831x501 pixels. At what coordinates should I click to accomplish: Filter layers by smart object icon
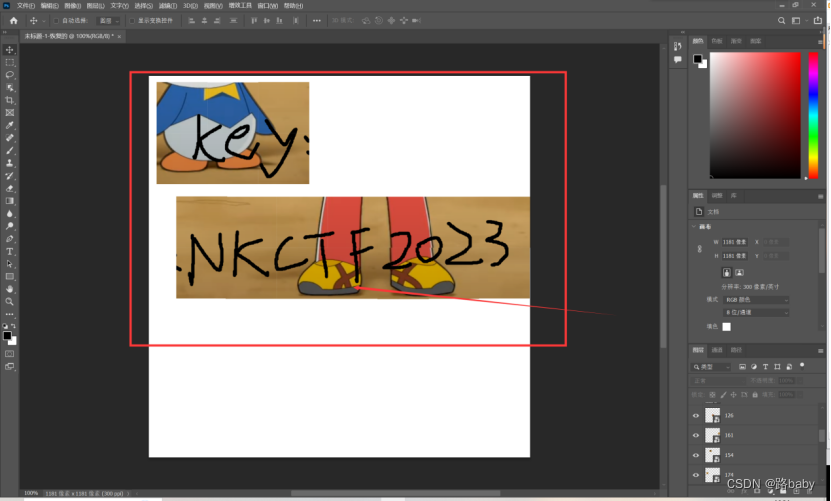(789, 367)
